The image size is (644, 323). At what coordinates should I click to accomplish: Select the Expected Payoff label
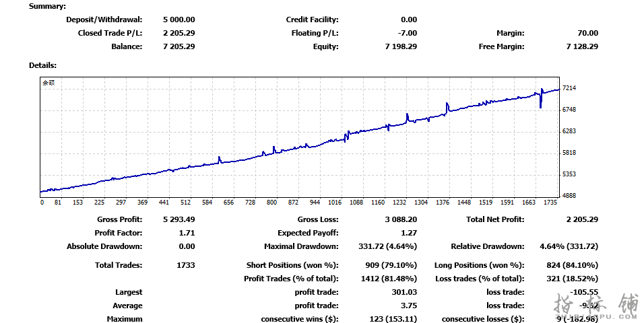[308, 233]
